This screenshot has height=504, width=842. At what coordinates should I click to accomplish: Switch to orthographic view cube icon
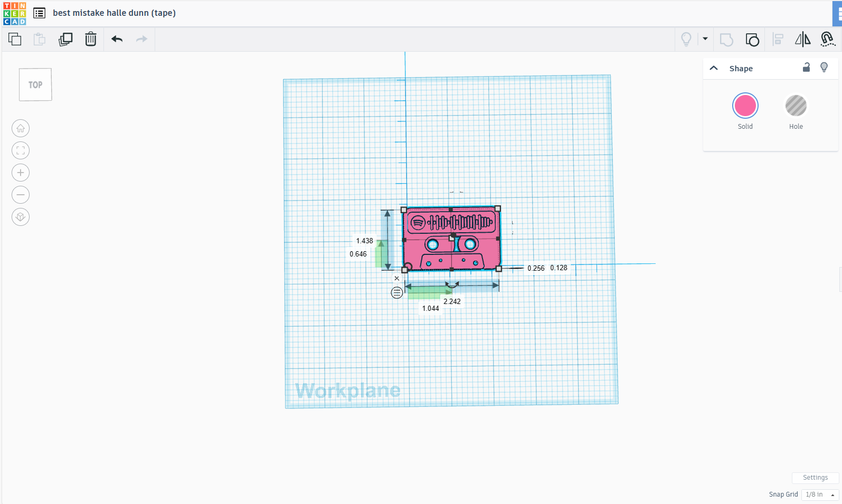(x=21, y=217)
